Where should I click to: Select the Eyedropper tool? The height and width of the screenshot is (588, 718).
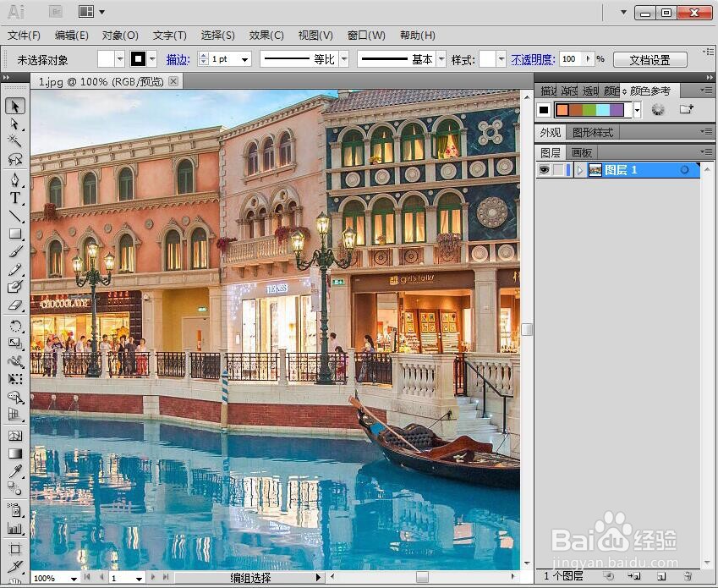click(15, 471)
